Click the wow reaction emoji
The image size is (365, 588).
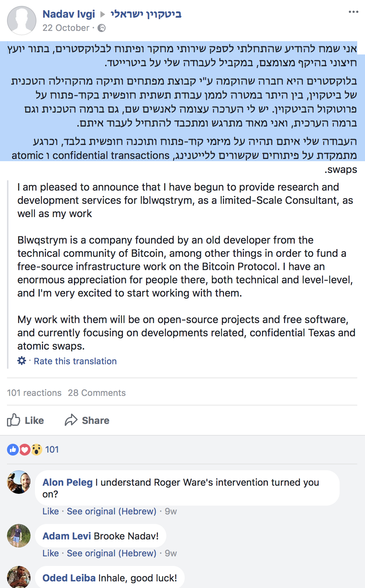[36, 449]
